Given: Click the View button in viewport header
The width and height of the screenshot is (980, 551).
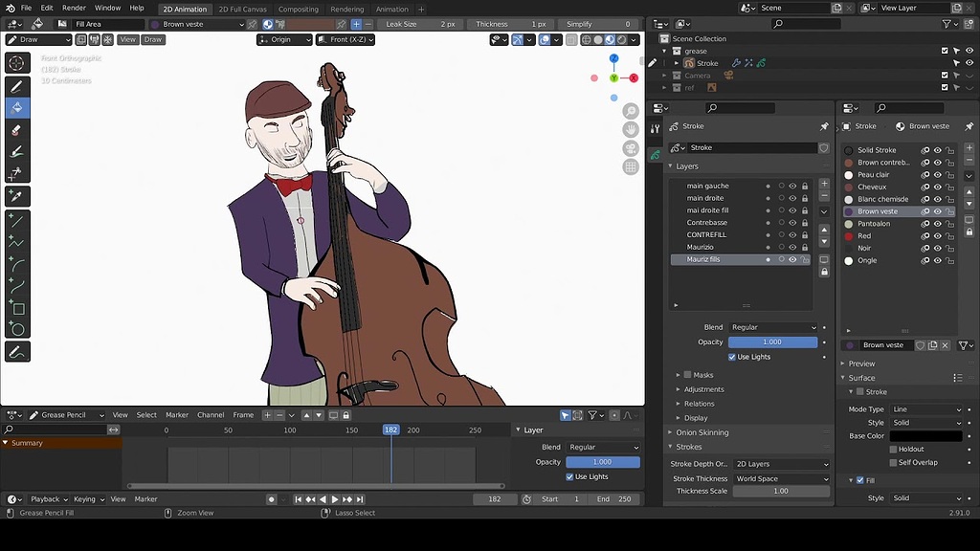Looking at the screenshot, I should tap(128, 39).
